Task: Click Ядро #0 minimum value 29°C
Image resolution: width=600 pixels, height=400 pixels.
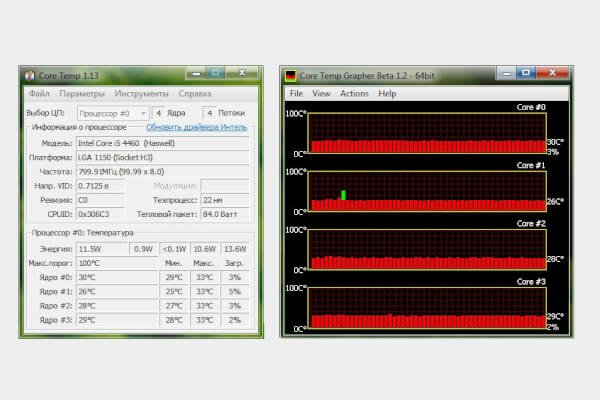Action: click(174, 277)
